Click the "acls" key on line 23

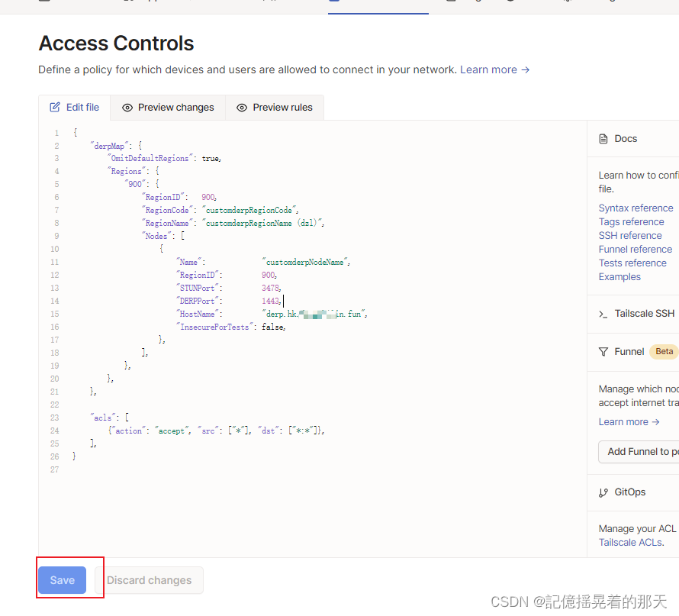pos(103,418)
